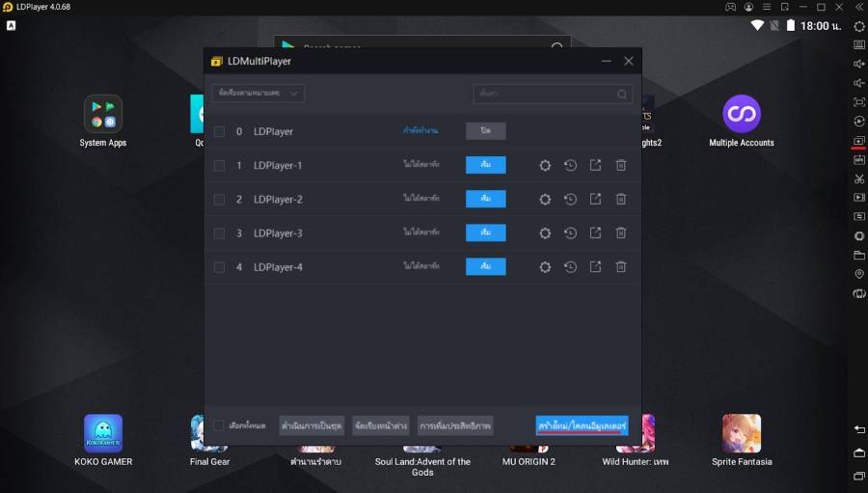Open settings gear for LDPlayer-1

(x=545, y=165)
